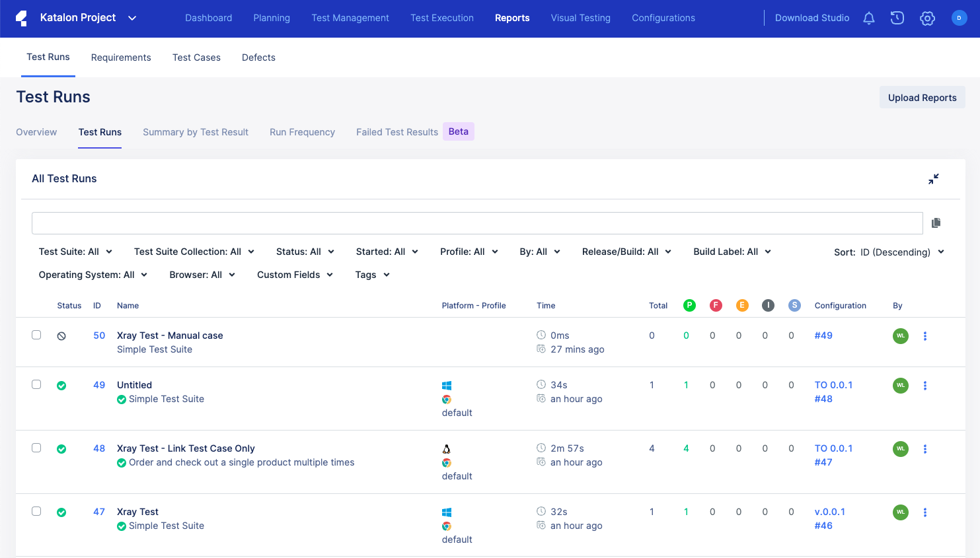This screenshot has width=980, height=558.
Task: Click the Katalon logo icon
Action: tap(22, 18)
